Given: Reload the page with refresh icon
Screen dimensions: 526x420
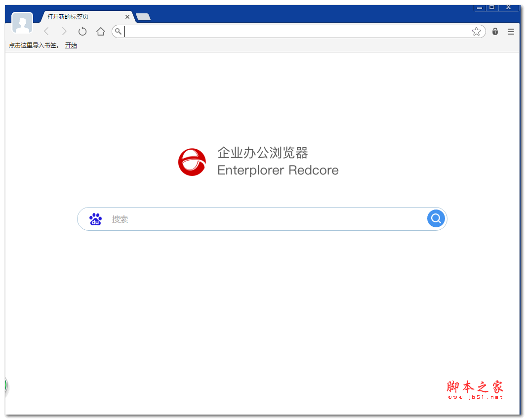Looking at the screenshot, I should [82, 32].
